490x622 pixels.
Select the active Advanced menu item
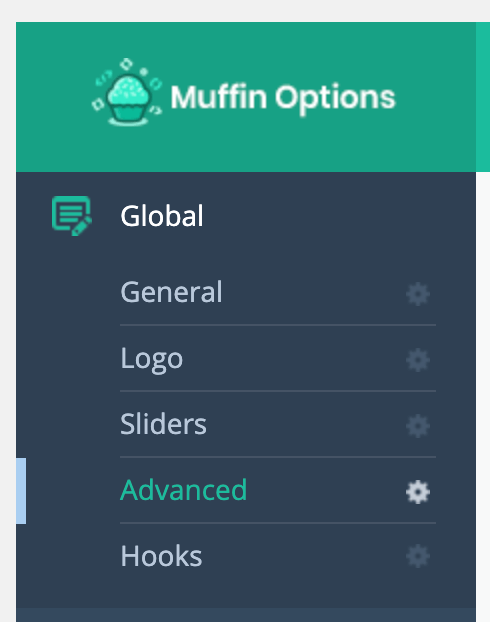pyautogui.click(x=183, y=490)
